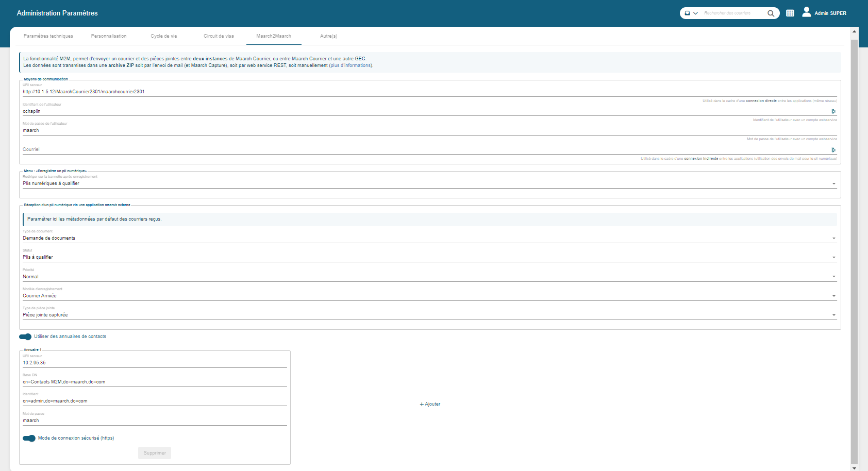Toggle off Utiliser des annuaires de contacts

coord(25,337)
